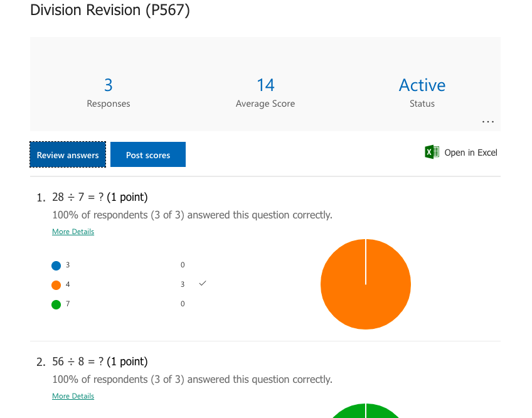This screenshot has width=532, height=418.
Task: Click the checkmark beside the correct answer 4
Action: [x=202, y=284]
